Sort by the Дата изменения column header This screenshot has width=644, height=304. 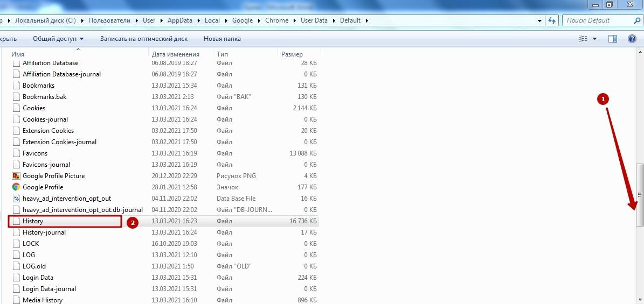point(176,54)
